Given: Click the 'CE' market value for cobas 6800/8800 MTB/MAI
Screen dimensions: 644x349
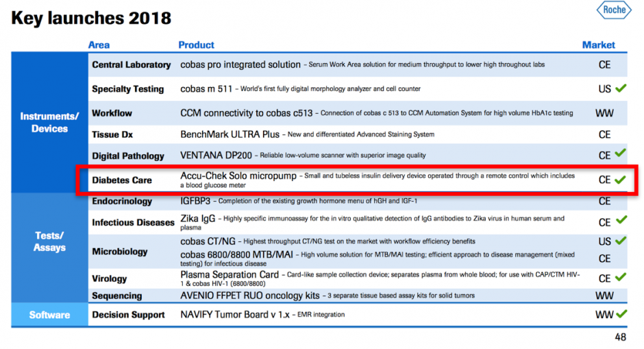Looking at the screenshot, I should click(x=604, y=258).
